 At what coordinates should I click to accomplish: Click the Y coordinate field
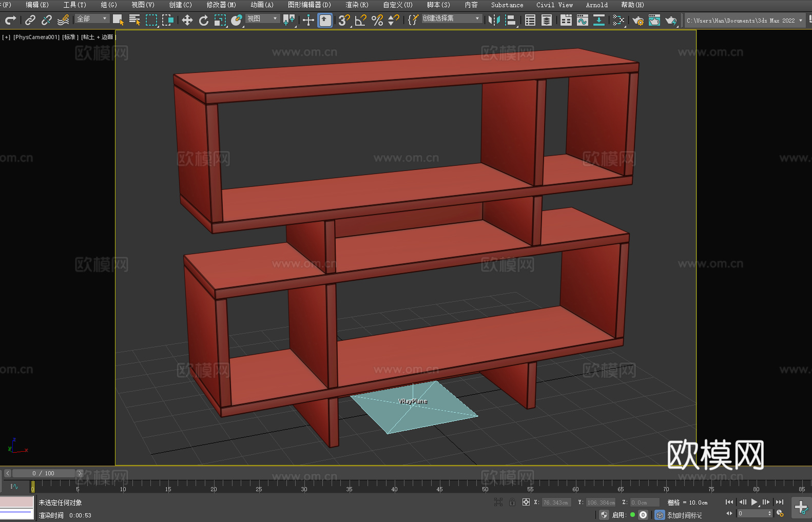(601, 502)
